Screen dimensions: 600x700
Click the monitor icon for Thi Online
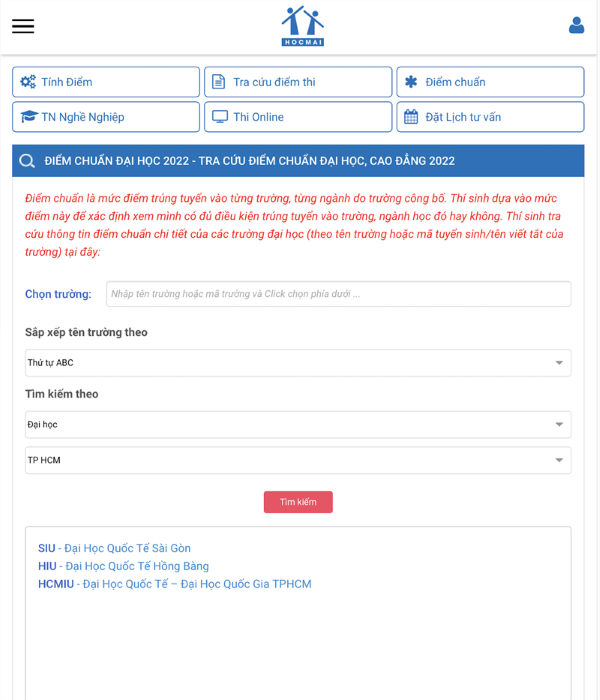point(220,117)
